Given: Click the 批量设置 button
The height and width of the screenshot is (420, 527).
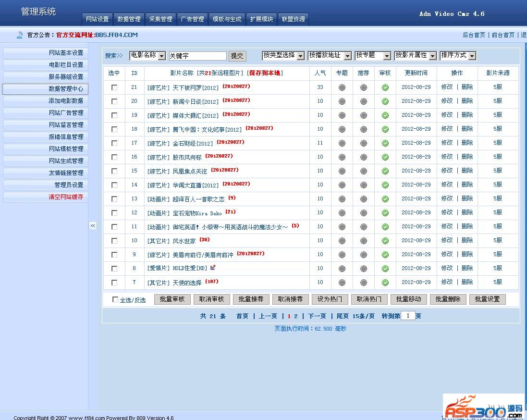Looking at the screenshot, I should 487,299.
